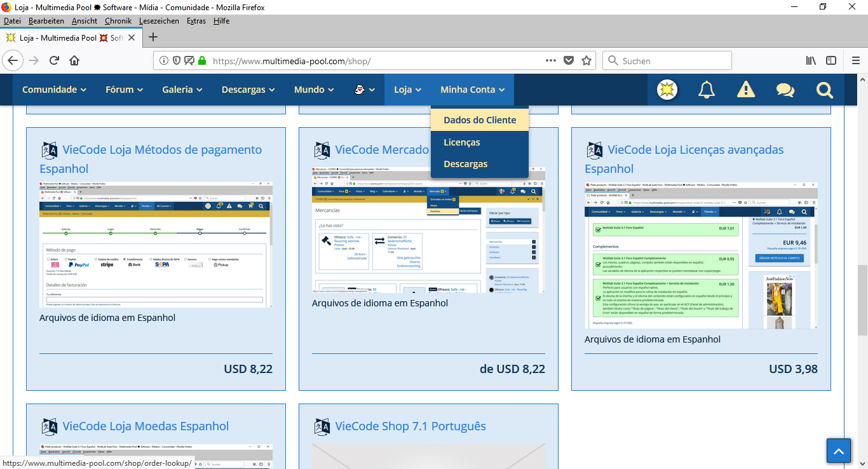This screenshot has height=469, width=868.
Task: Expand the Mundo navigation dropdown
Action: click(314, 90)
